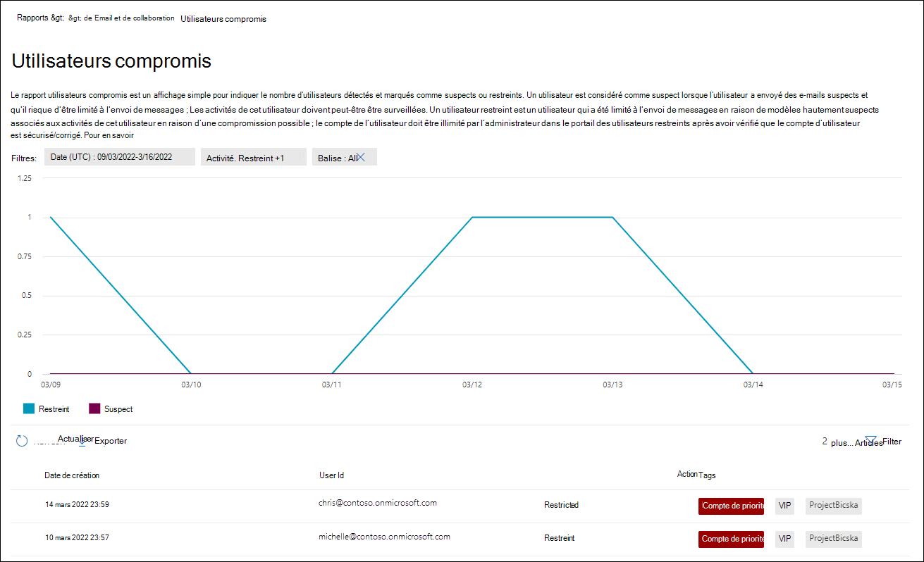
Task: Toggle the Restreint legend color swatch
Action: 29,408
